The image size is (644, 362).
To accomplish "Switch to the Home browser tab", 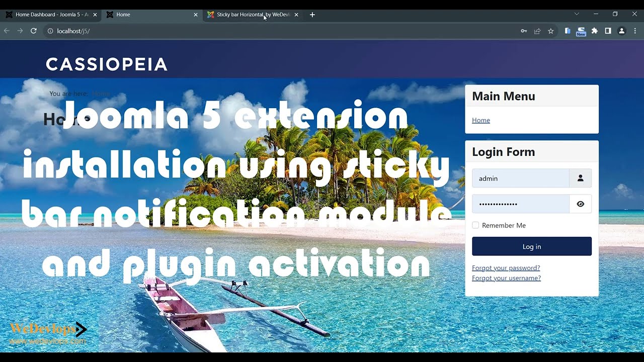I will [x=151, y=15].
